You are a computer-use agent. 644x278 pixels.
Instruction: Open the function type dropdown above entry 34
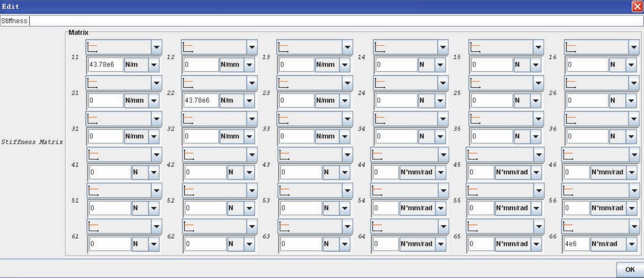point(443,119)
